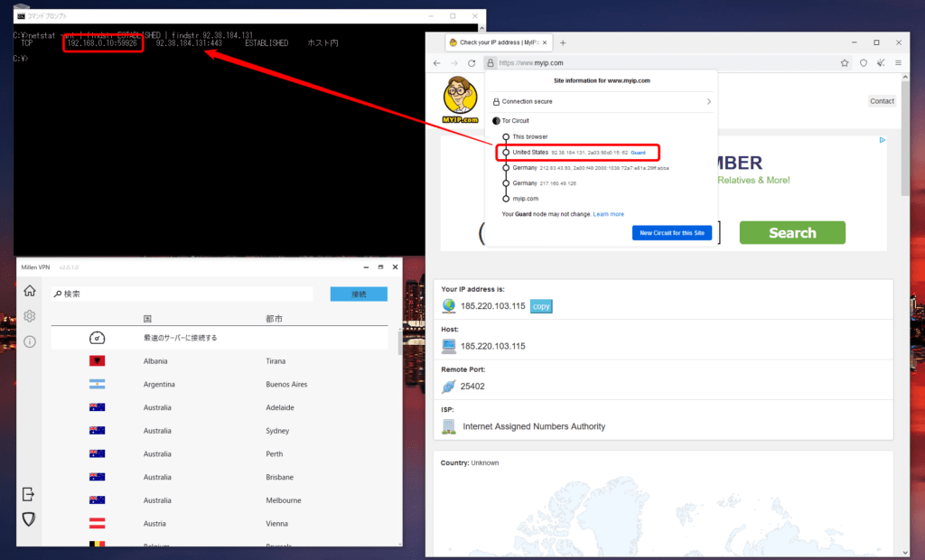This screenshot has width=925, height=560.
Task: Click the 国 column header
Action: [x=147, y=319]
